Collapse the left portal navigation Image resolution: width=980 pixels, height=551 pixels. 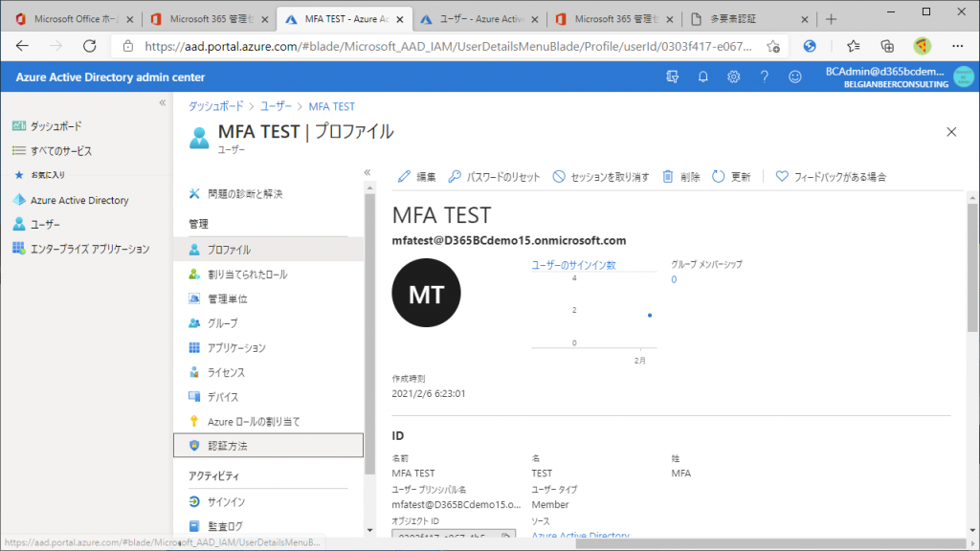[163, 102]
